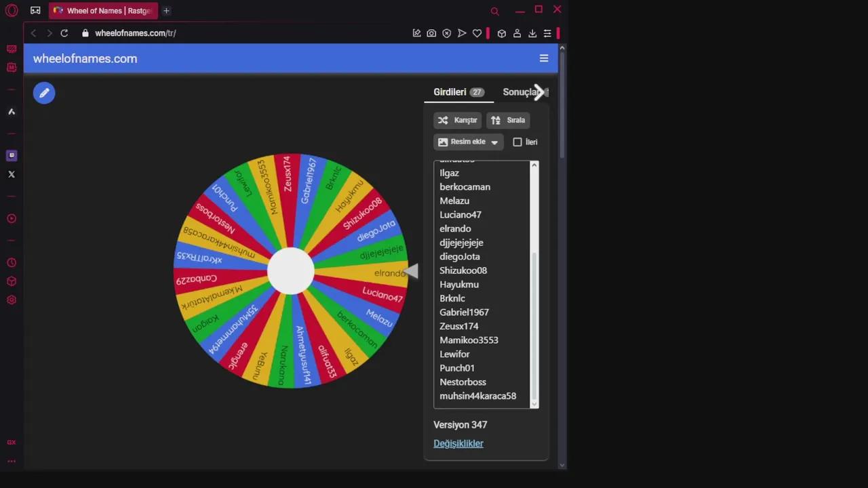Open the downloads icon
The image size is (868, 488).
(x=532, y=33)
